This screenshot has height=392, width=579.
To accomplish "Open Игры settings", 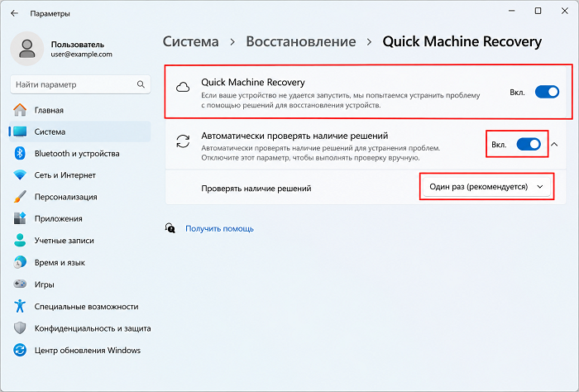I will click(79, 284).
